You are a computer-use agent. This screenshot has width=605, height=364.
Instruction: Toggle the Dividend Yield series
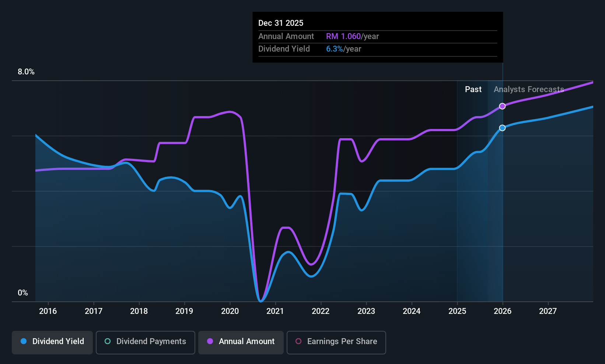(x=52, y=342)
